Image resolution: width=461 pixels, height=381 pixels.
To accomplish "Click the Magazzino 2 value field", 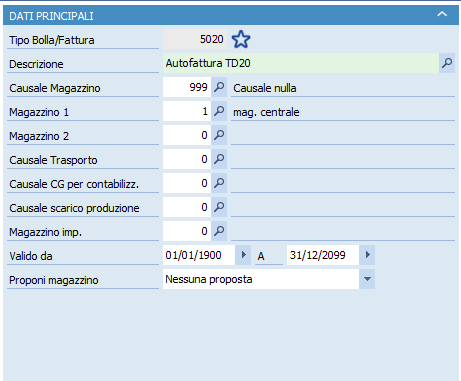I will click(187, 135).
